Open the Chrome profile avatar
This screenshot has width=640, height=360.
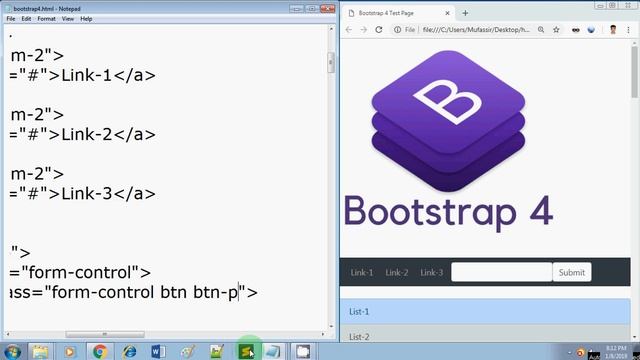click(613, 30)
